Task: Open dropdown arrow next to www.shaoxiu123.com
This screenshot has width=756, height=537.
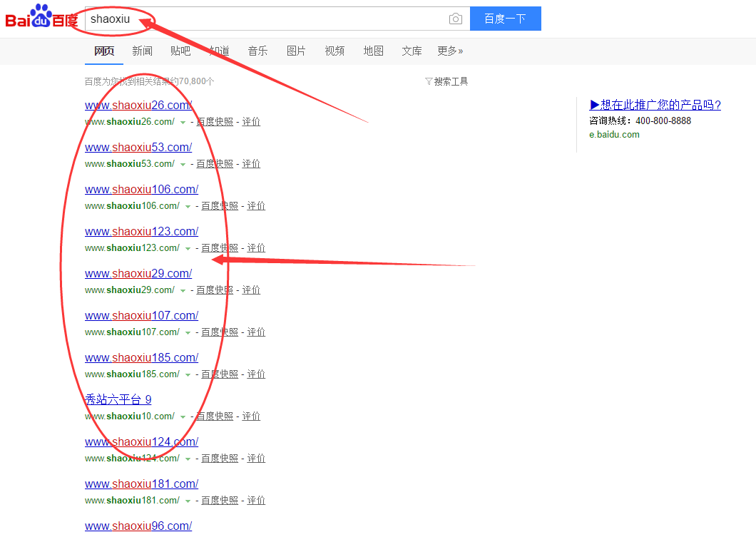Action: [x=188, y=249]
